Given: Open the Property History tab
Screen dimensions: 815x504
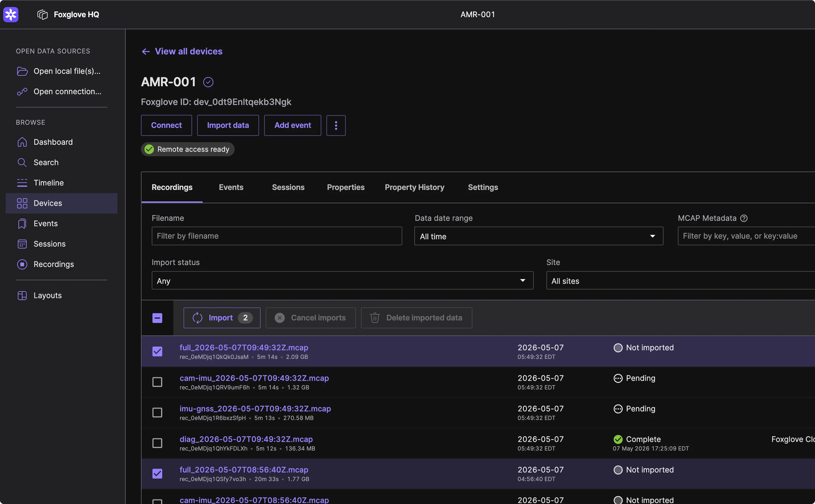Looking at the screenshot, I should (415, 187).
